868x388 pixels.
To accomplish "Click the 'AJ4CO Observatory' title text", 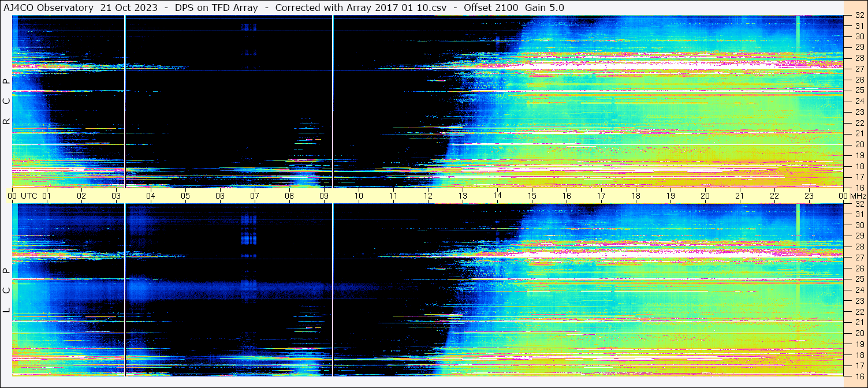I will coord(47,8).
